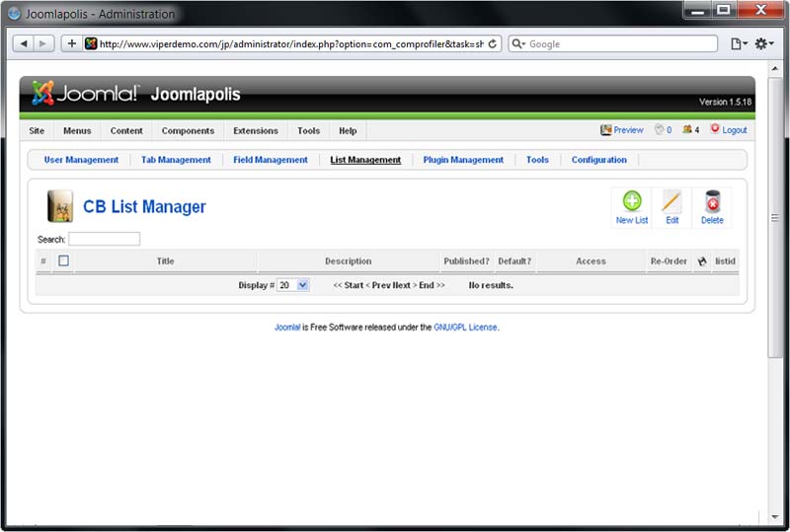Viewport: 790px width, 532px height.
Task: Click the site favicon in address bar
Action: [91, 43]
